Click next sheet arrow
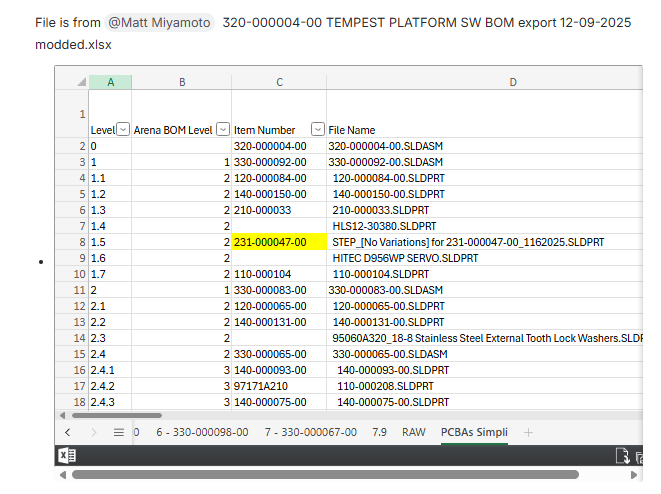This screenshot has width=661, height=494. (x=94, y=432)
